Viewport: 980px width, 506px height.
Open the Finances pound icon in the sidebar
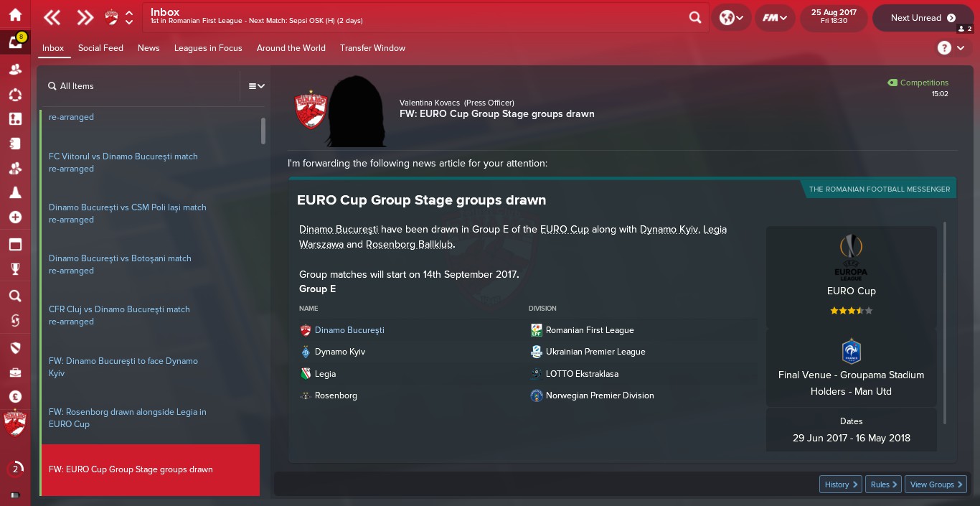[15, 396]
